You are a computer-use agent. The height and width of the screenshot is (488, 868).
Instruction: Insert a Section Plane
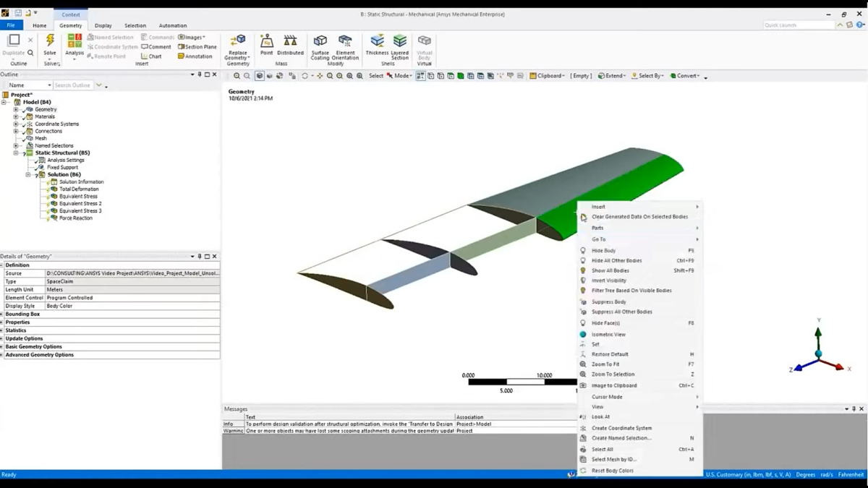tap(197, 47)
